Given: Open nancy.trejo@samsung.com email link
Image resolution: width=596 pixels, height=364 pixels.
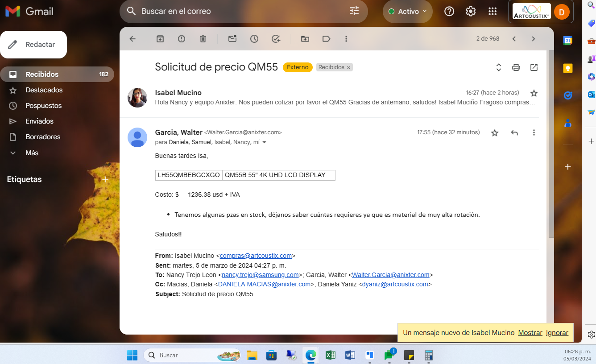Looking at the screenshot, I should pos(260,275).
